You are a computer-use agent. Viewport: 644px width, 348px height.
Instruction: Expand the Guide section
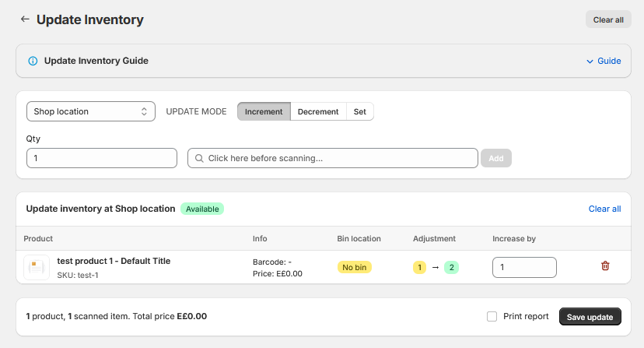tap(604, 61)
